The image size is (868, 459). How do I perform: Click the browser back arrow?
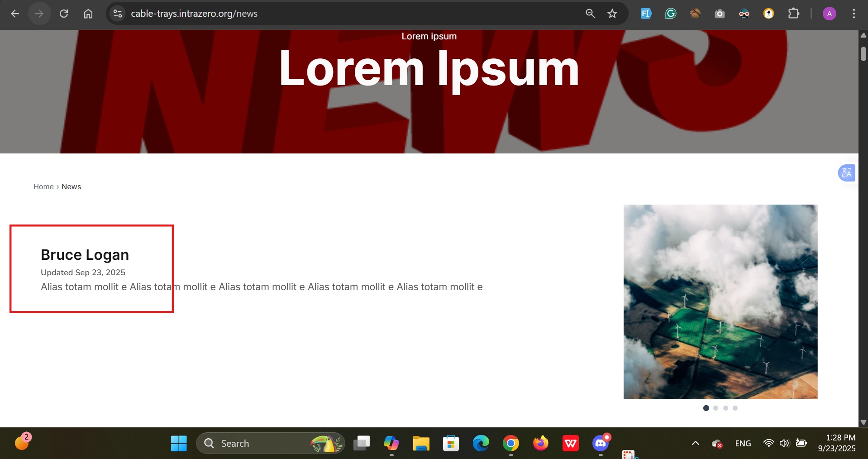point(15,14)
